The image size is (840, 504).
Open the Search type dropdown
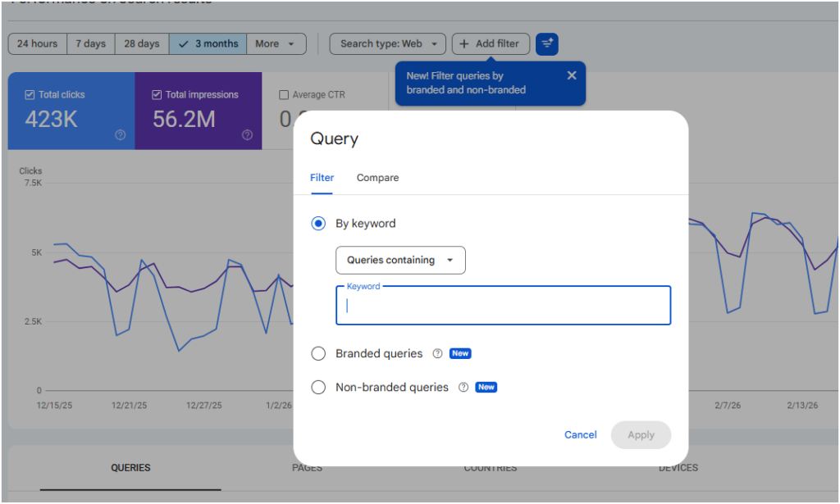pos(387,43)
